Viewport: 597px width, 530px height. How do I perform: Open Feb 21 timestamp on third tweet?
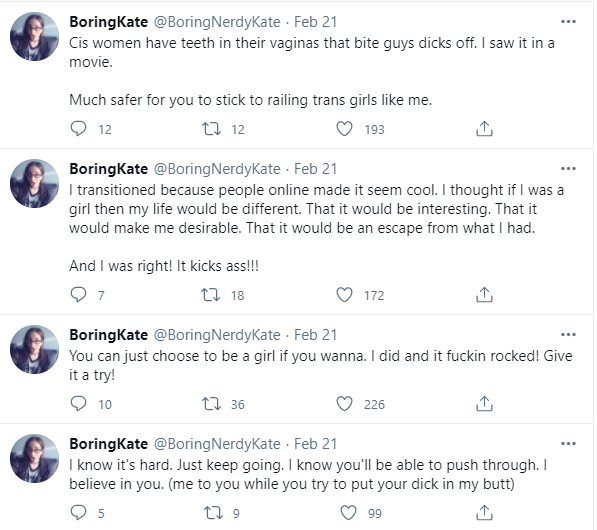pyautogui.click(x=316, y=335)
